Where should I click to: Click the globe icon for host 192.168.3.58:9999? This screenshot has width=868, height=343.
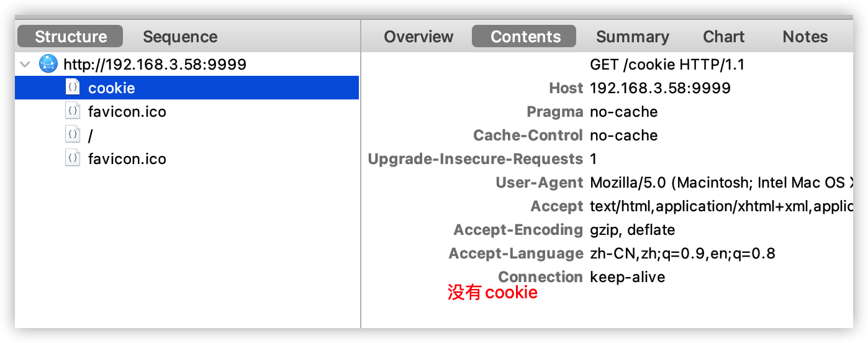pos(48,63)
